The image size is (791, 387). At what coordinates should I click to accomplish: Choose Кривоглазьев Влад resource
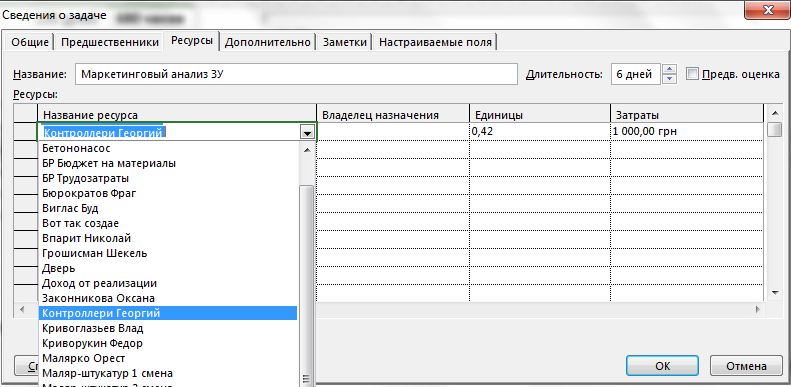[167, 328]
